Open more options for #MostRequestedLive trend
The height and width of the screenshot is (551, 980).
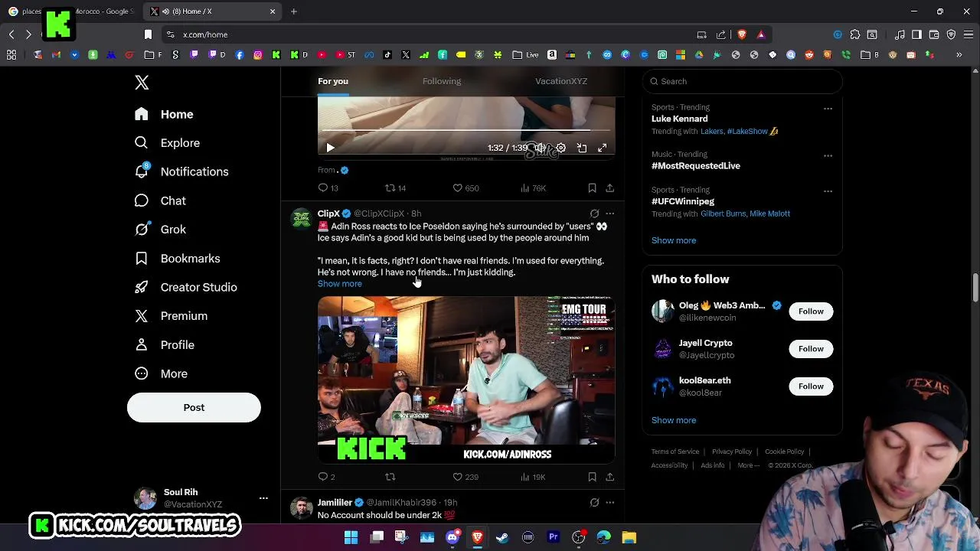828,155
